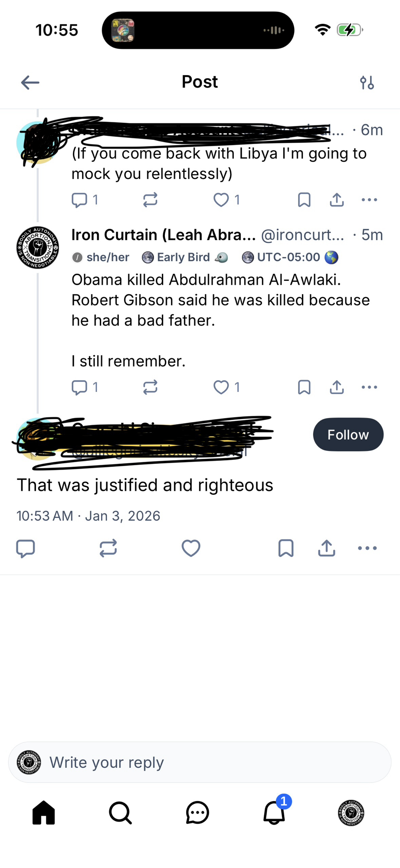Like the Iron Curtain post
The image size is (400, 868).
tap(221, 387)
